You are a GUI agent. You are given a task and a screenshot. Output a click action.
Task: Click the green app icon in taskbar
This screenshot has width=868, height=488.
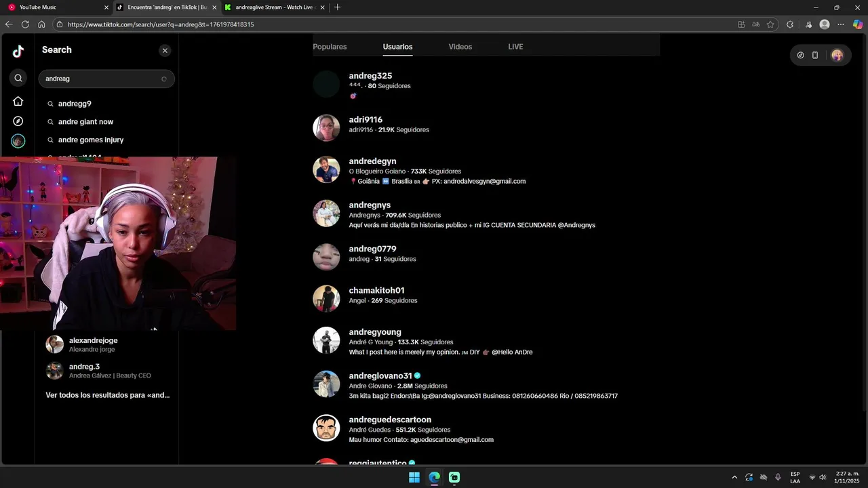(454, 477)
